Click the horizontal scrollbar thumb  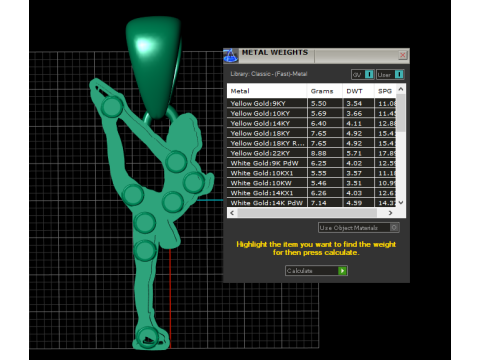pyautogui.click(x=307, y=213)
